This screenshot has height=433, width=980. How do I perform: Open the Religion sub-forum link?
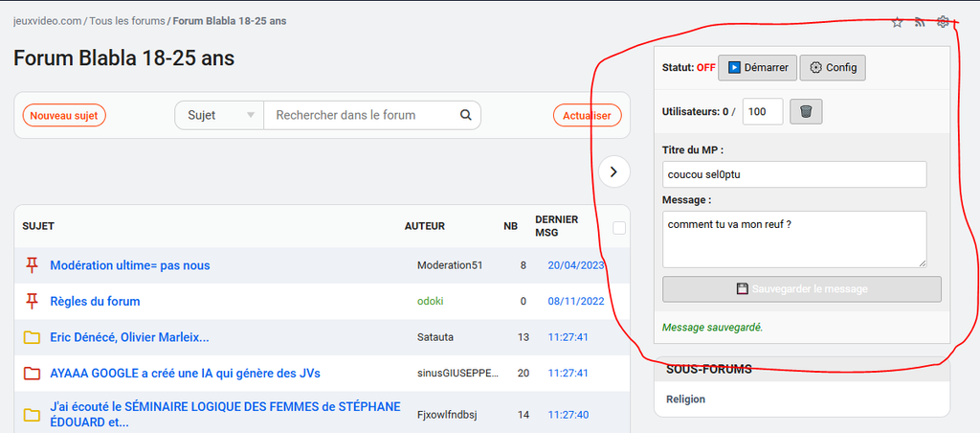point(685,399)
